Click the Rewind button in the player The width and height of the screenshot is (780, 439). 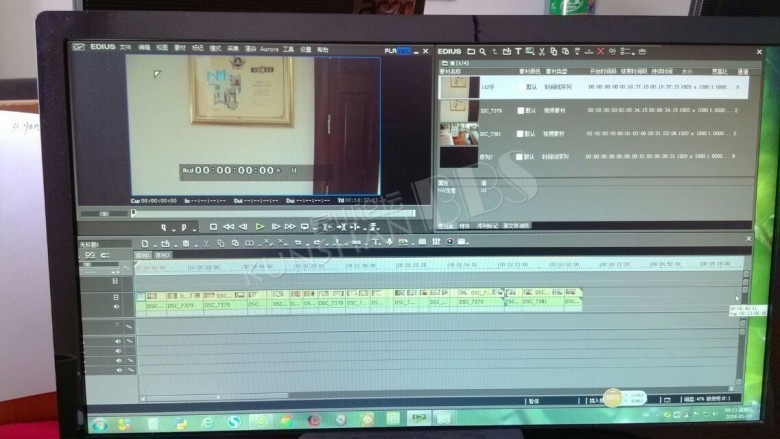pyautogui.click(x=229, y=227)
